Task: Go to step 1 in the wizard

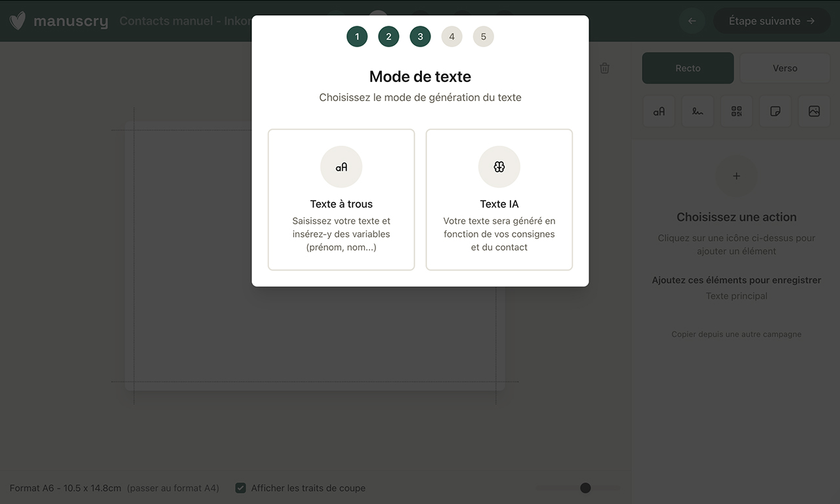Action: [x=357, y=37]
